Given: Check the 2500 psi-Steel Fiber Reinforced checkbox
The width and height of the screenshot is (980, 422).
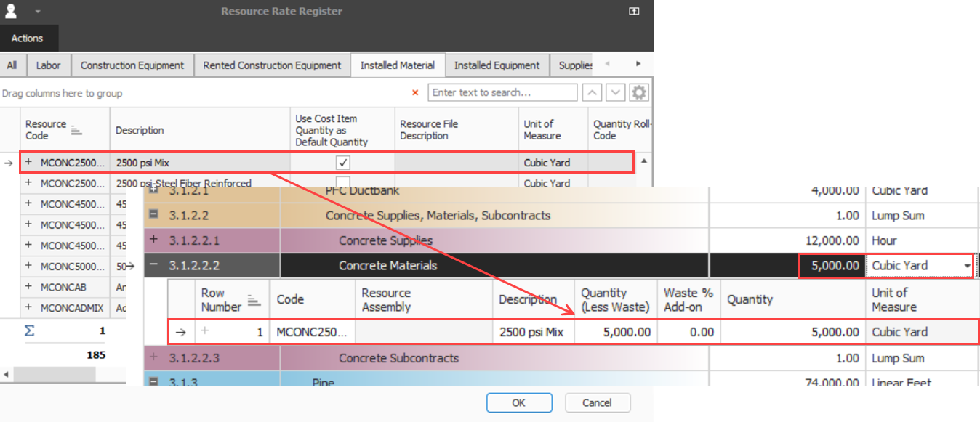Looking at the screenshot, I should pos(342,183).
